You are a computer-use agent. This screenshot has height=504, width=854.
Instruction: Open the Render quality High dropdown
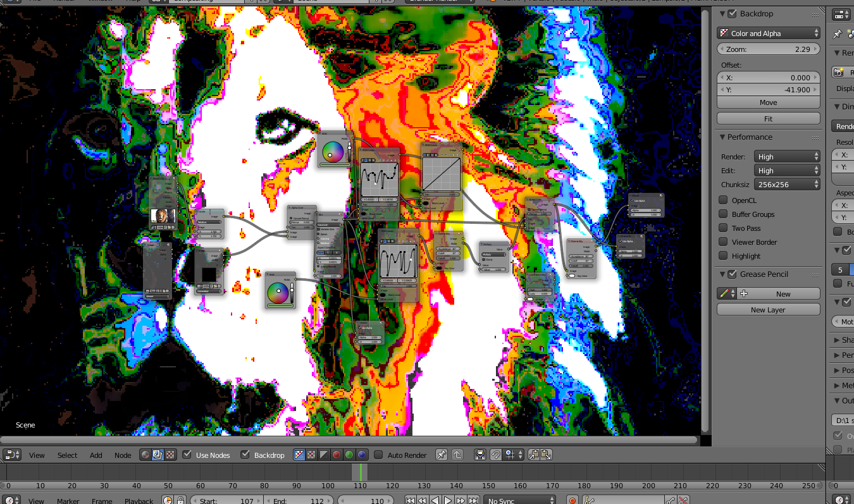pos(786,156)
